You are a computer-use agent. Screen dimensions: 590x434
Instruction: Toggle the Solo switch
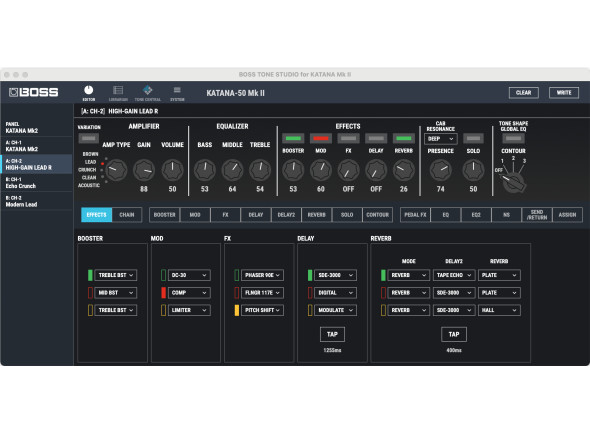tap(473, 138)
